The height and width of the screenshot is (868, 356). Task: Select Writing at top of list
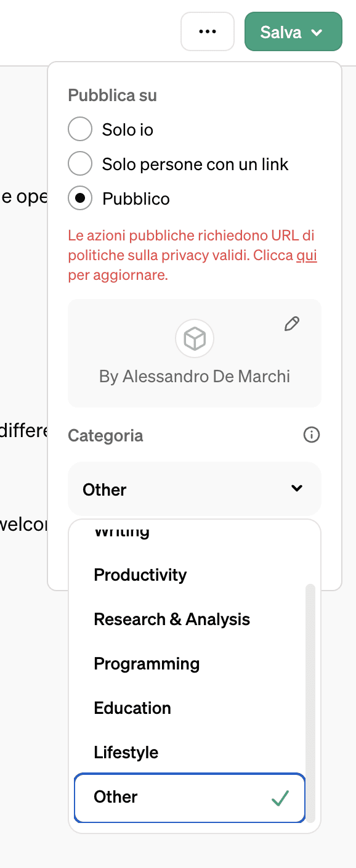pos(121,530)
